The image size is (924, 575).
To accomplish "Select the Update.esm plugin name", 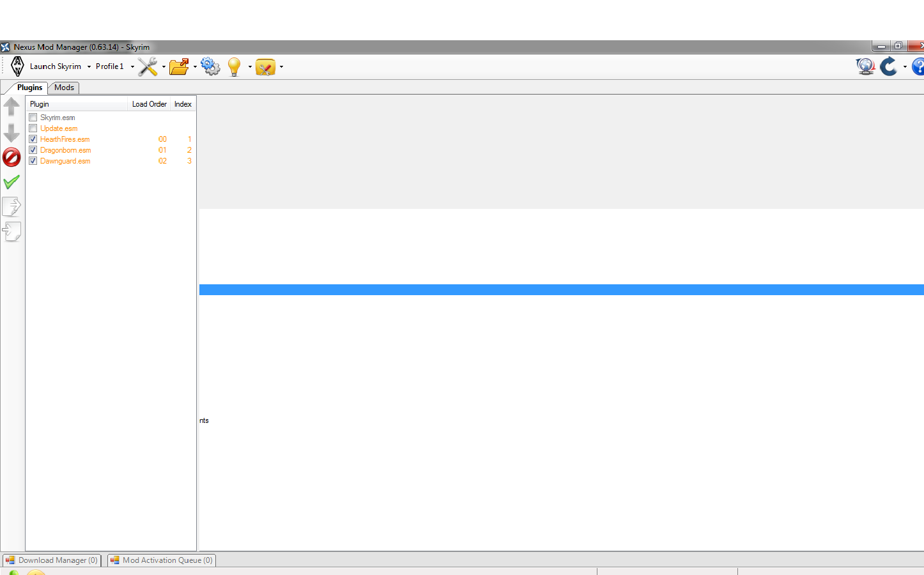I will point(59,128).
